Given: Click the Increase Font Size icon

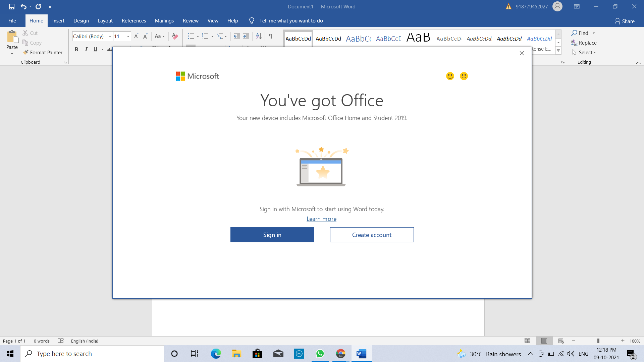Looking at the screenshot, I should point(136,36).
